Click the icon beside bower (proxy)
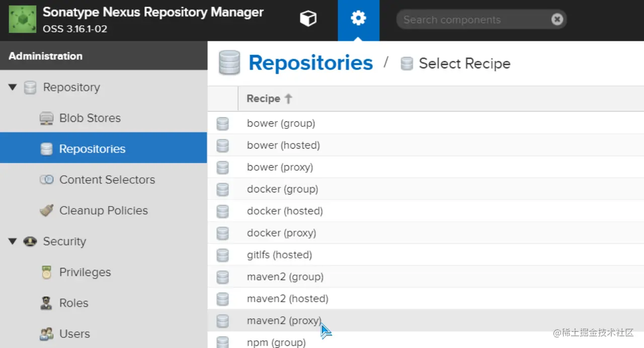Screen dimensions: 644x348 pos(222,168)
